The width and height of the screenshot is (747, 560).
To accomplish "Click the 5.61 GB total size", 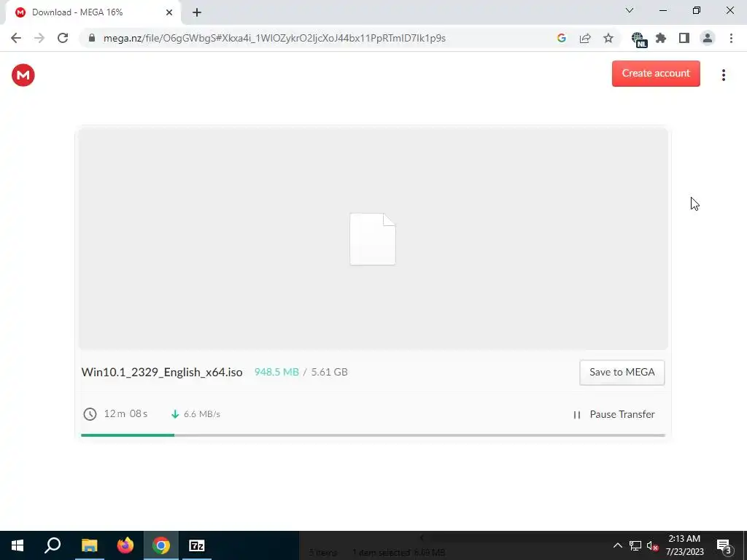I will tap(329, 373).
